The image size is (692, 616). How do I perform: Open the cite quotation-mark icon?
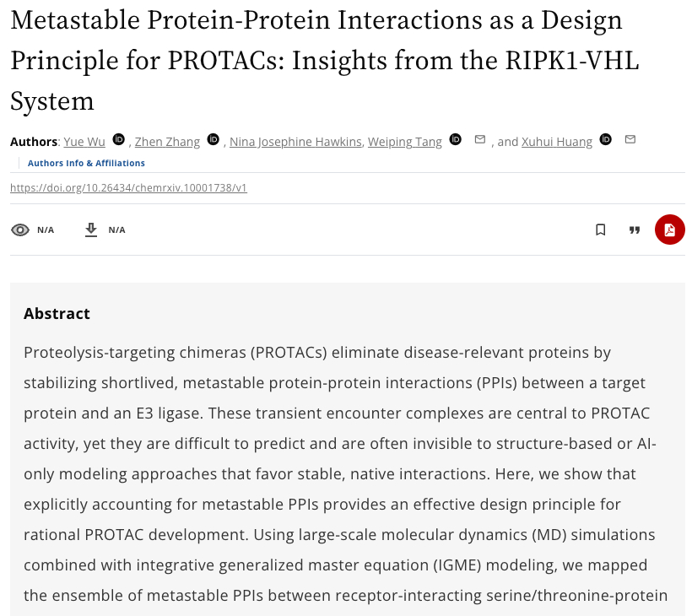(x=635, y=230)
